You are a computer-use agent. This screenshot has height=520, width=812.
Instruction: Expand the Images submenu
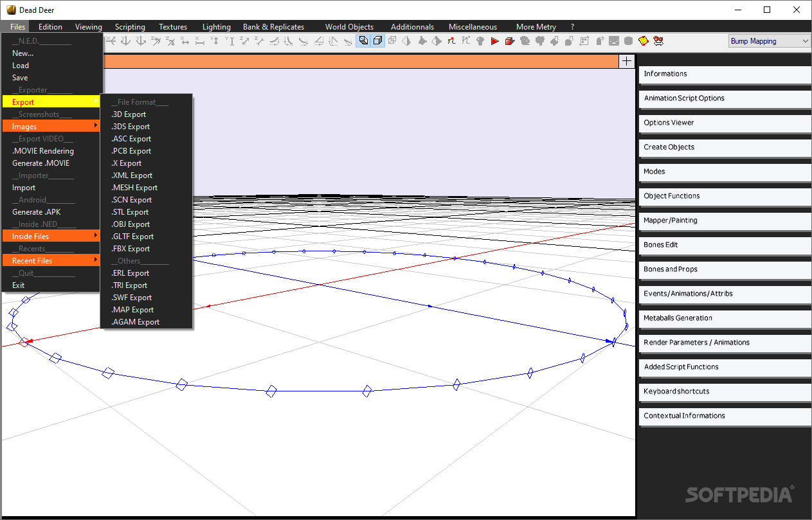51,126
